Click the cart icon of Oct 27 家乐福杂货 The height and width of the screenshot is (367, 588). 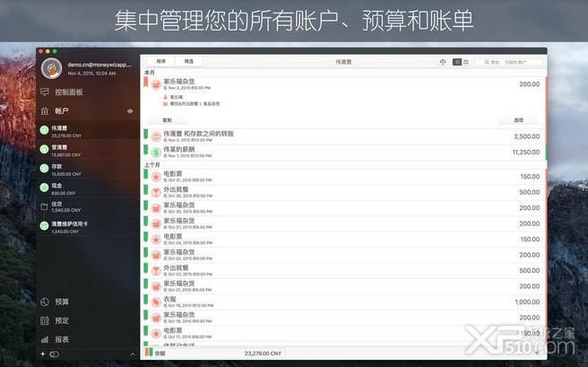pyautogui.click(x=156, y=223)
